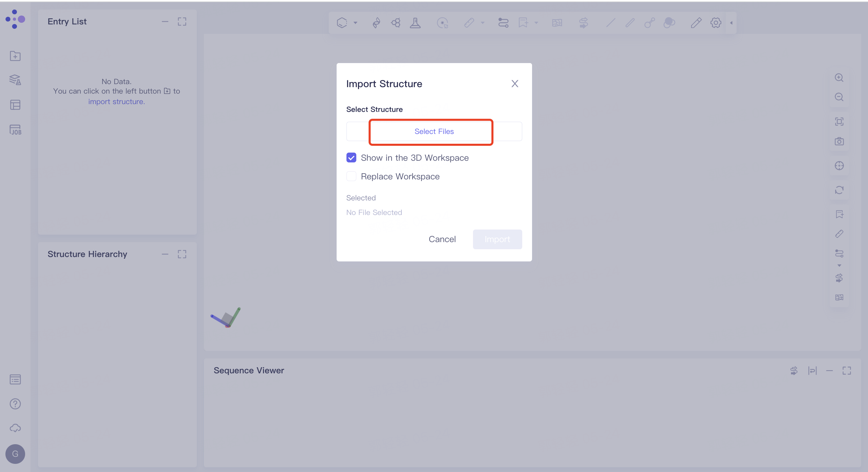Open the ruler tool dropdown arrow

point(482,23)
